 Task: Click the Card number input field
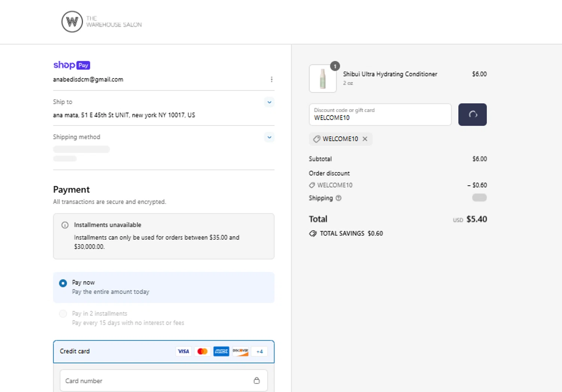click(x=164, y=381)
